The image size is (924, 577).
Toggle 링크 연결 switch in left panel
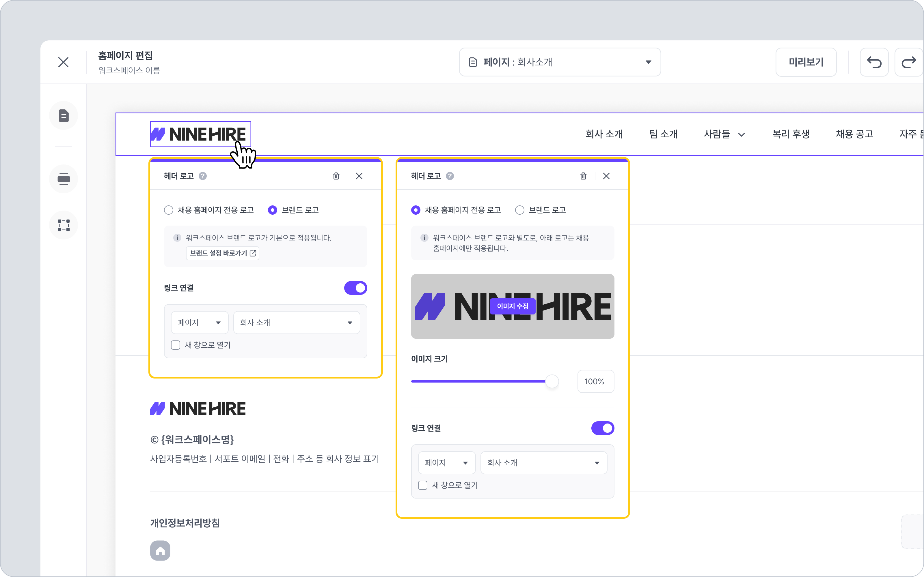pos(355,288)
